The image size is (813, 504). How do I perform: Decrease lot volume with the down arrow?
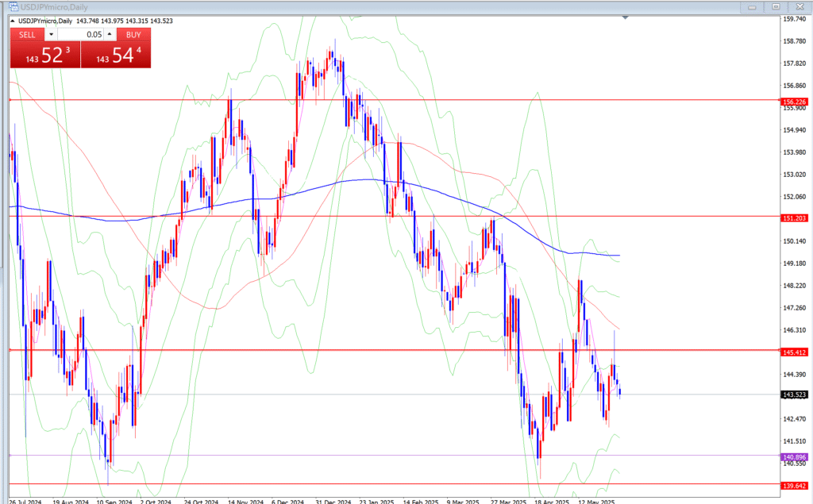(51, 35)
